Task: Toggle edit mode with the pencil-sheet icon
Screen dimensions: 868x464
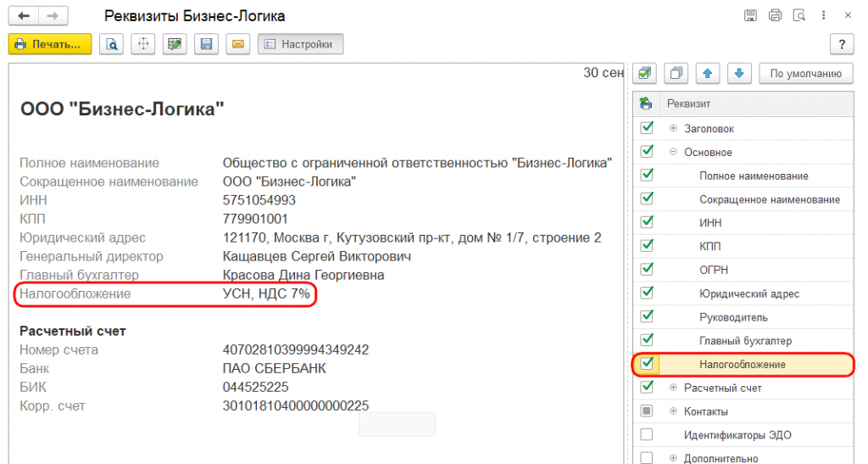Action: click(175, 44)
